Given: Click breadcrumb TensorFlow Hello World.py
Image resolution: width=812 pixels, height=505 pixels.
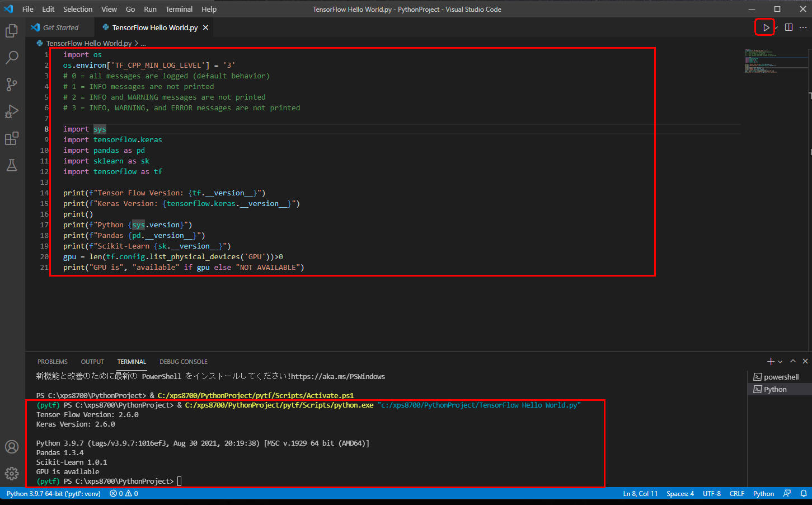Looking at the screenshot, I should pyautogui.click(x=89, y=43).
